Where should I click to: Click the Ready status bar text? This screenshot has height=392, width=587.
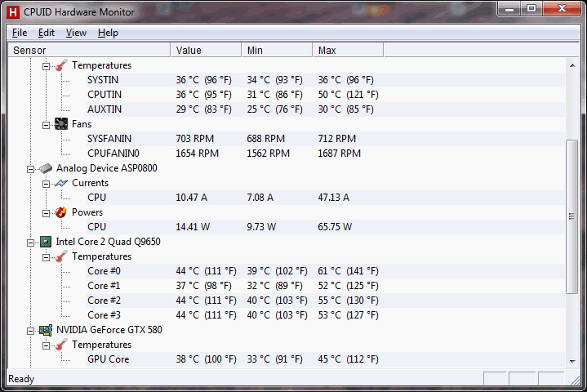pos(21,379)
